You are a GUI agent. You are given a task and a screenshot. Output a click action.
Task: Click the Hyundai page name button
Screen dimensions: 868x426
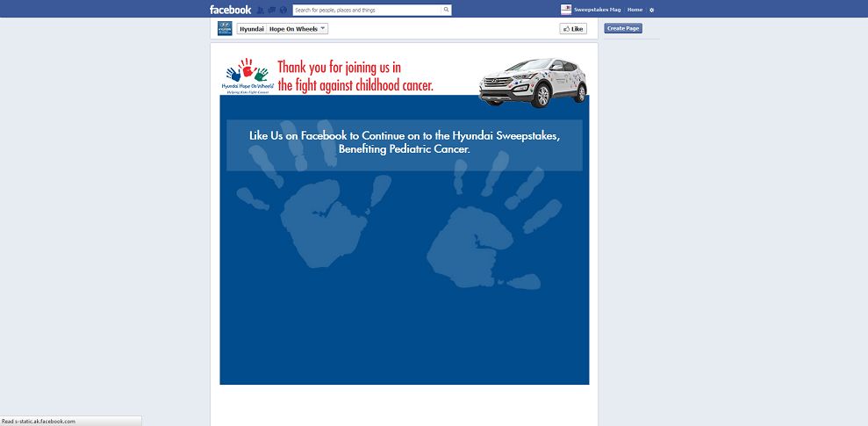(252, 29)
